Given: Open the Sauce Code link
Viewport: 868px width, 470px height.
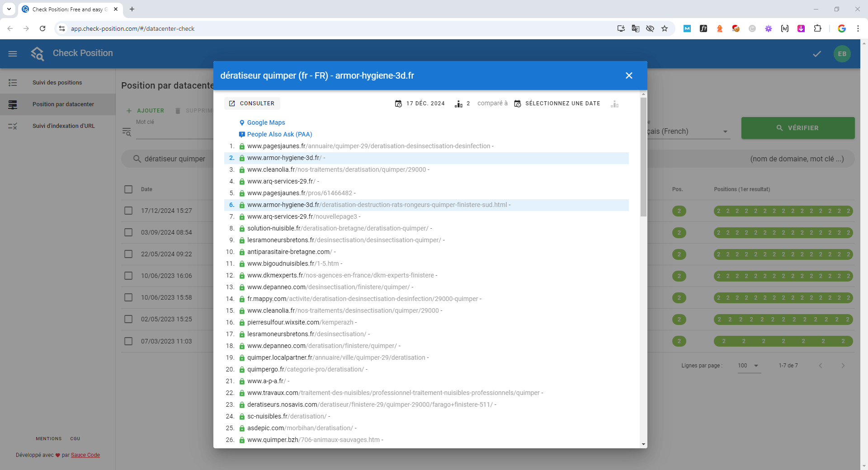Looking at the screenshot, I should point(85,455).
